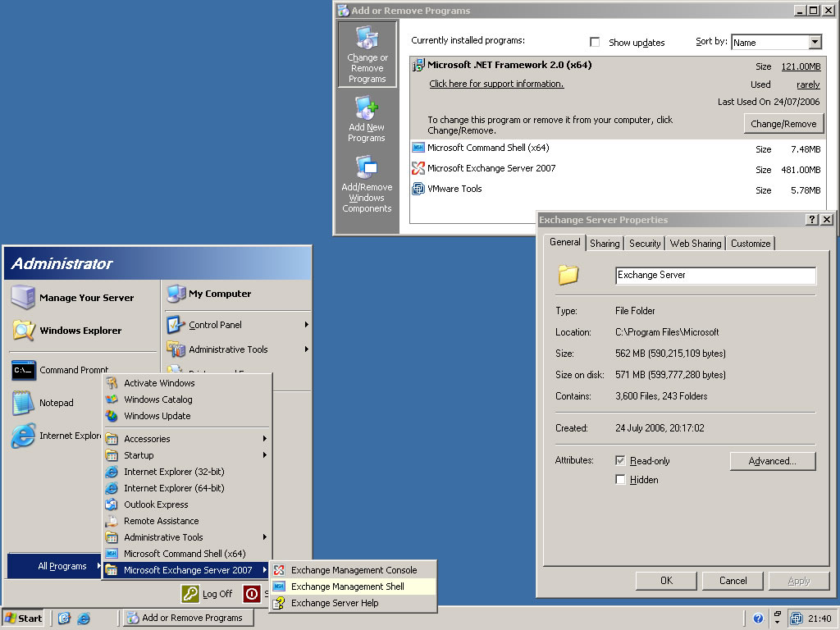Check the Hidden attribute checkbox

[620, 480]
